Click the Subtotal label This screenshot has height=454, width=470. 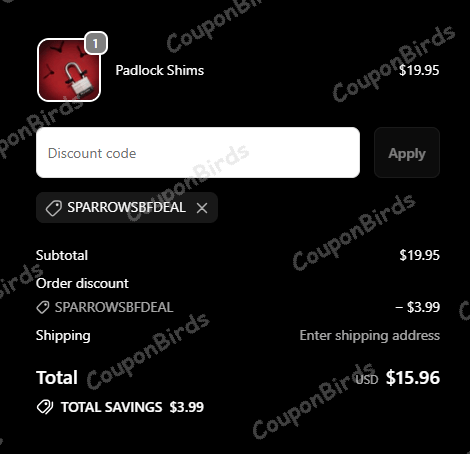[62, 255]
